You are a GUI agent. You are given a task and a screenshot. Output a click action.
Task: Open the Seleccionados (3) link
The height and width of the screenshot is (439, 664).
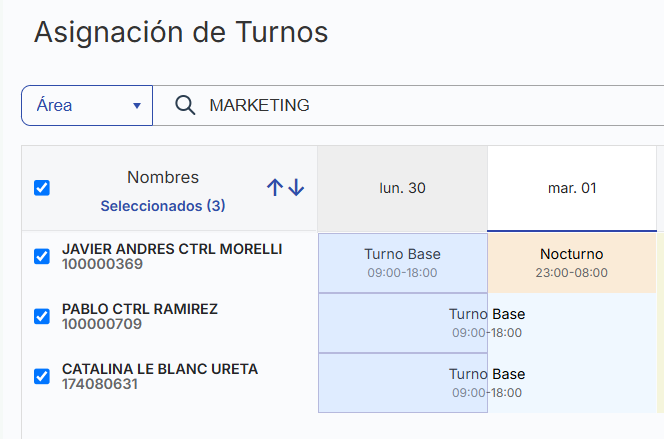162,207
